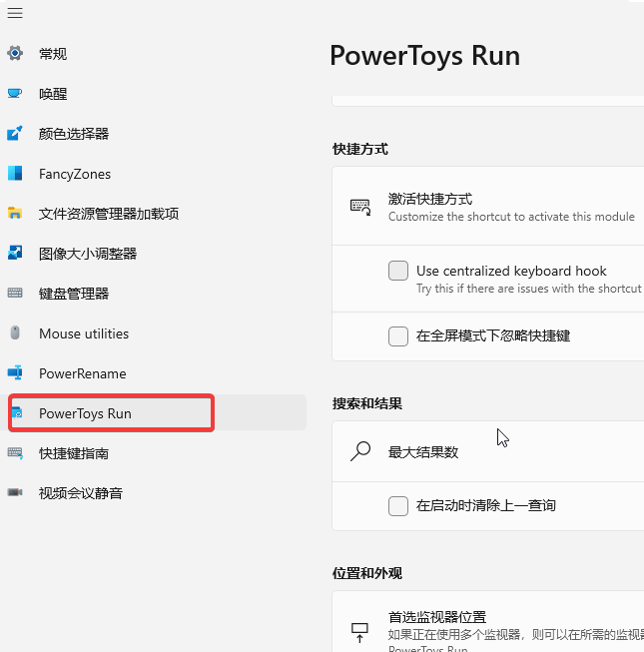Click the 图像大小调整器 icon
The image size is (644, 652).
[x=15, y=253]
